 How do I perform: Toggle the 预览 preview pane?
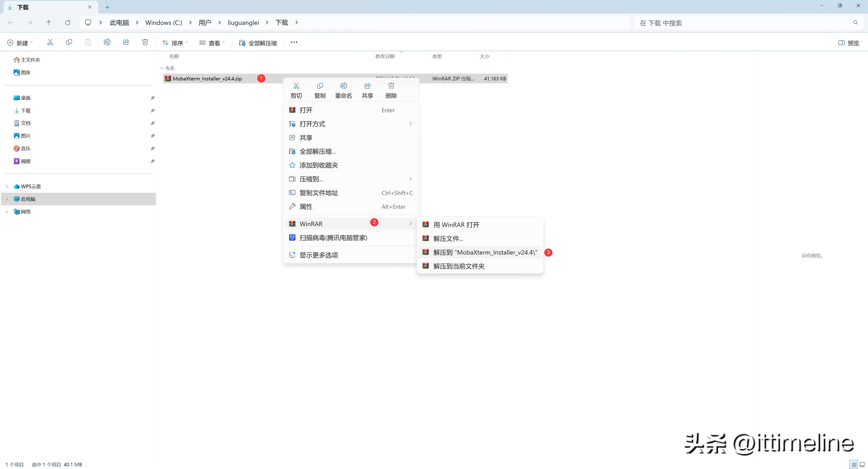[849, 43]
